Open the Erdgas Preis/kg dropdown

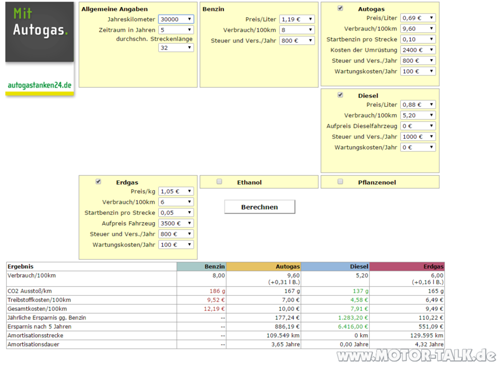click(176, 191)
